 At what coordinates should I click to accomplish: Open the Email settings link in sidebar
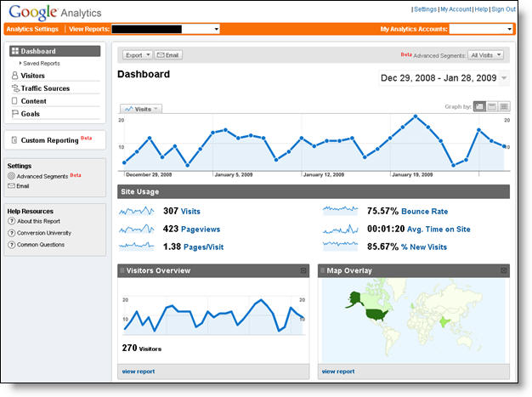pyautogui.click(x=23, y=186)
